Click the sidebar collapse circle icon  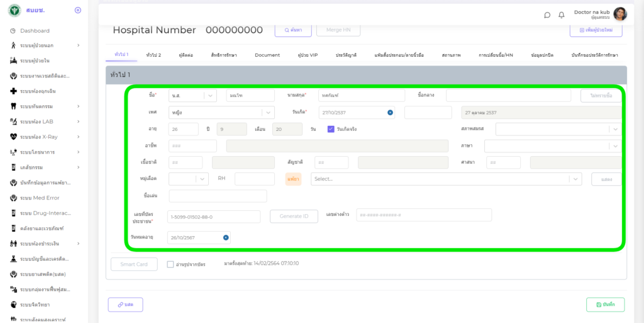[x=77, y=10]
